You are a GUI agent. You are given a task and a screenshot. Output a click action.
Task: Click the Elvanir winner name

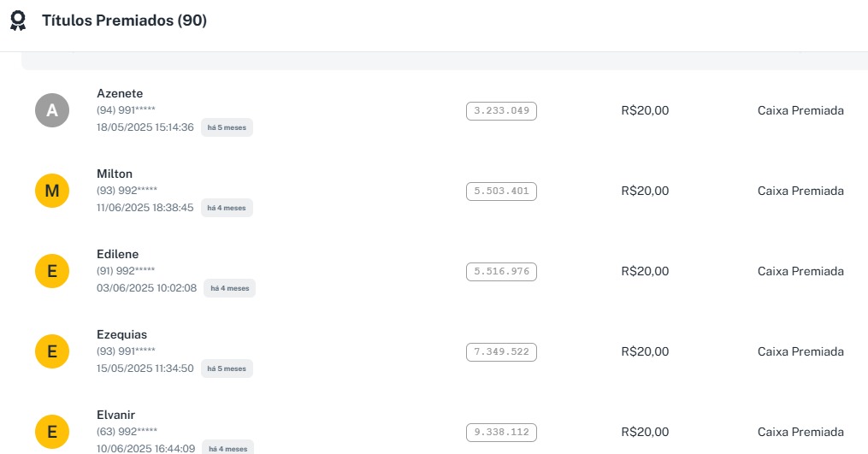[115, 415]
